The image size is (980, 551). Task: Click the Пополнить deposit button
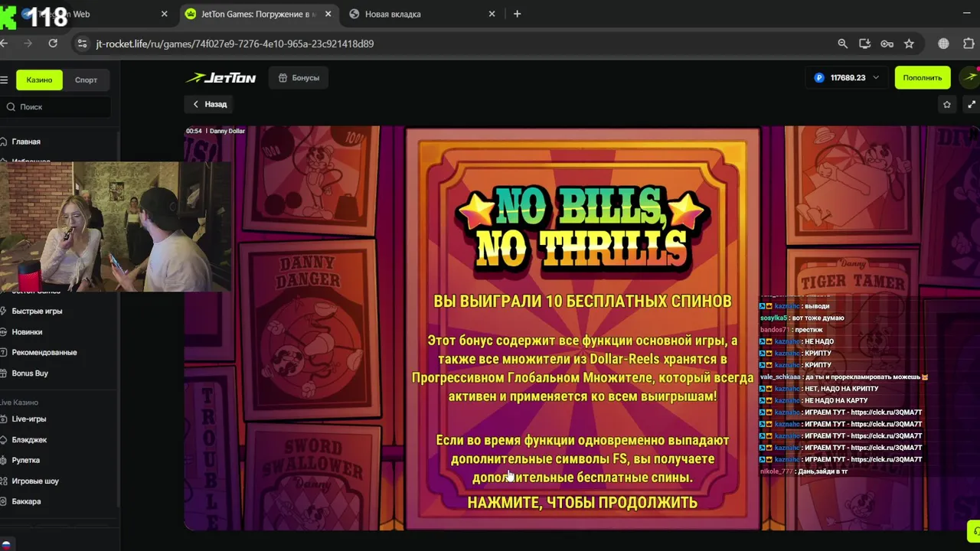pyautogui.click(x=923, y=77)
